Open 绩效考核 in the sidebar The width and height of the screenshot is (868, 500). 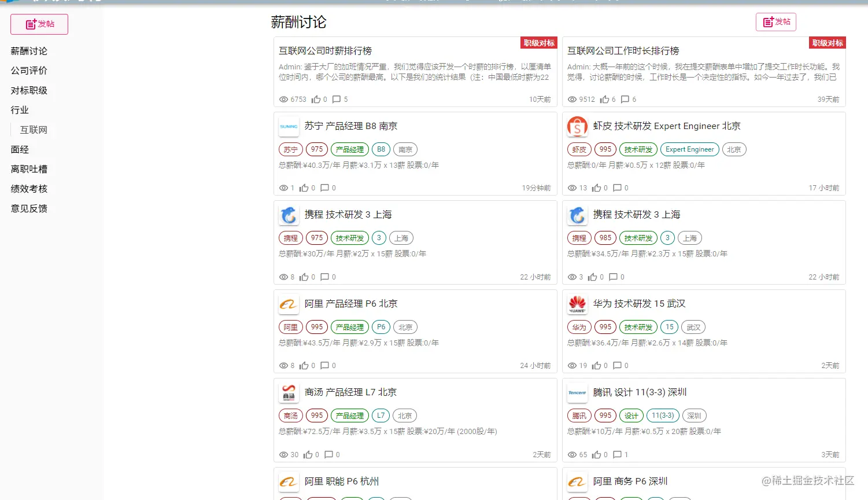[29, 189]
